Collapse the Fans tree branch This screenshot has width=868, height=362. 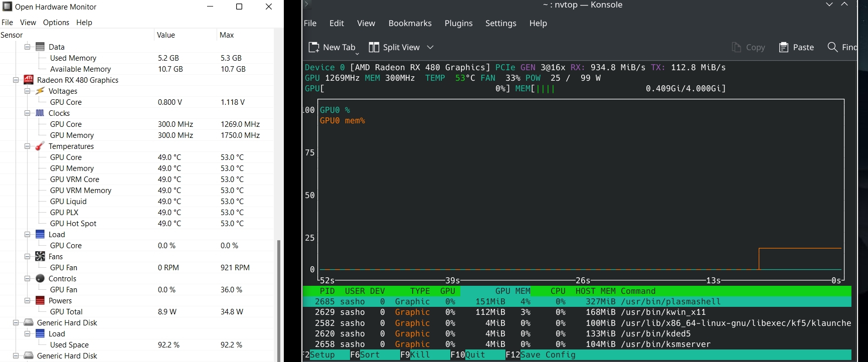28,256
